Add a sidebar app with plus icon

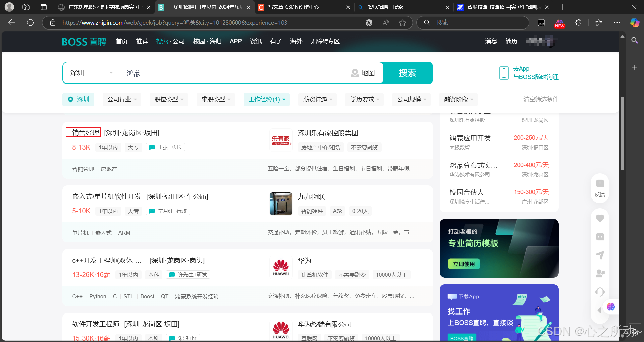pos(634,67)
